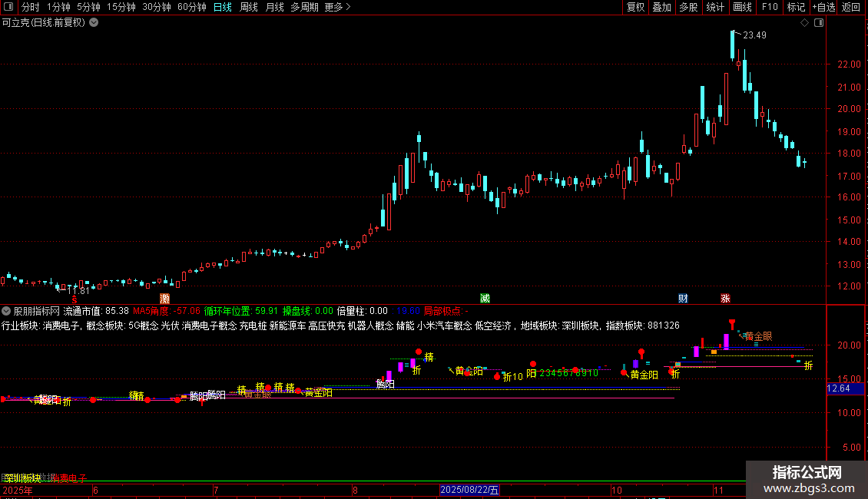Click the 返回 back button
The image size is (868, 499).
[851, 7]
